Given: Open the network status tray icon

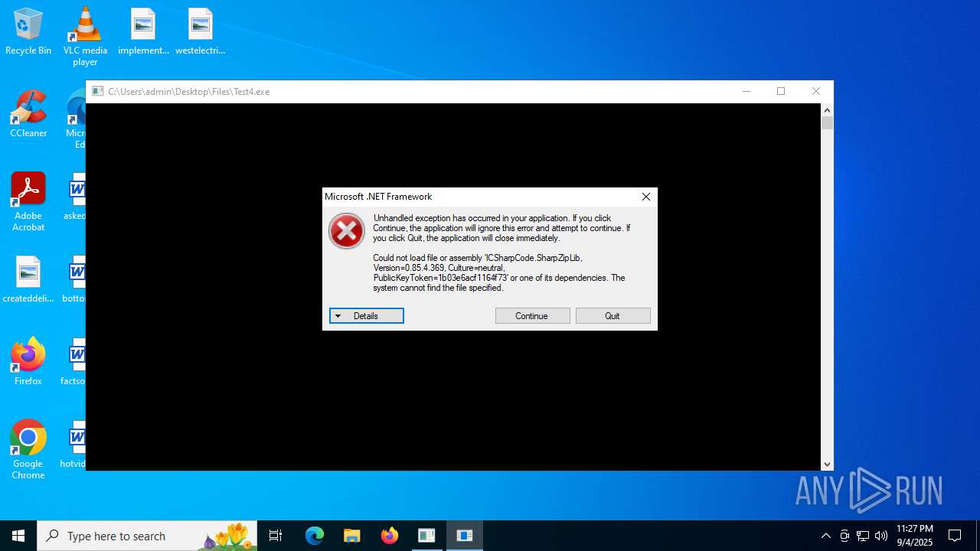Looking at the screenshot, I should coord(863,536).
